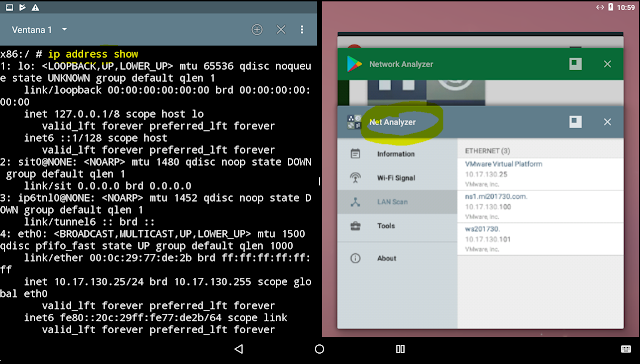Select the ws201730 device entry

pyautogui.click(x=540, y=239)
